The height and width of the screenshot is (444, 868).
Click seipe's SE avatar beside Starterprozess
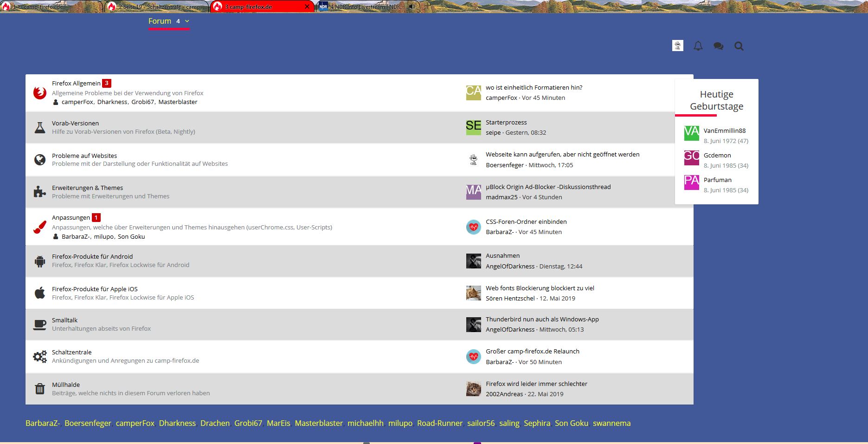click(474, 127)
